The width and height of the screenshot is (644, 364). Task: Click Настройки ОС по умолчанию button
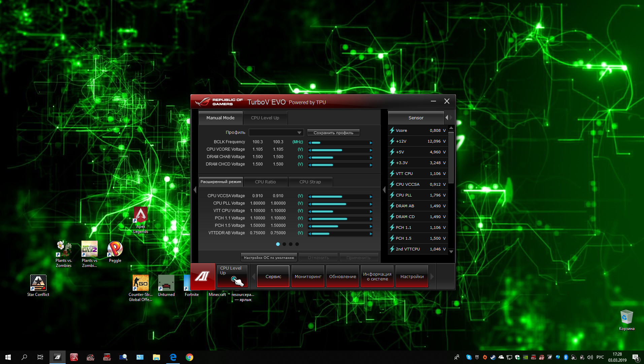[269, 257]
